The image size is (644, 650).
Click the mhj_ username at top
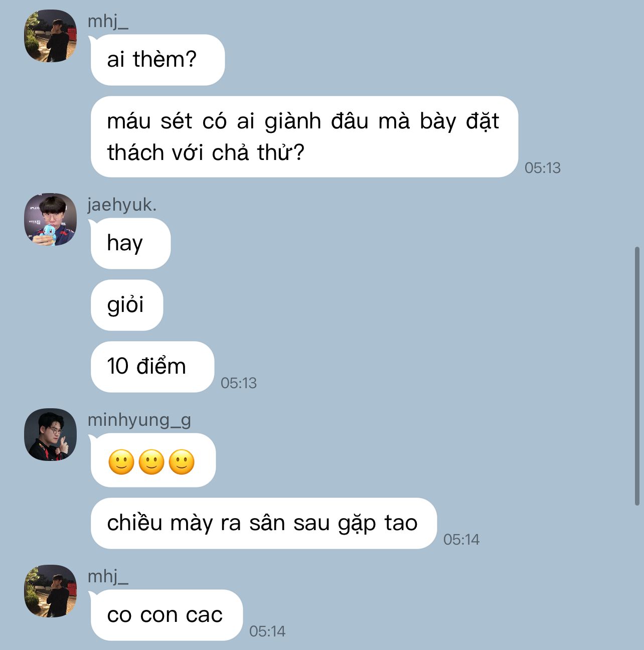click(108, 22)
